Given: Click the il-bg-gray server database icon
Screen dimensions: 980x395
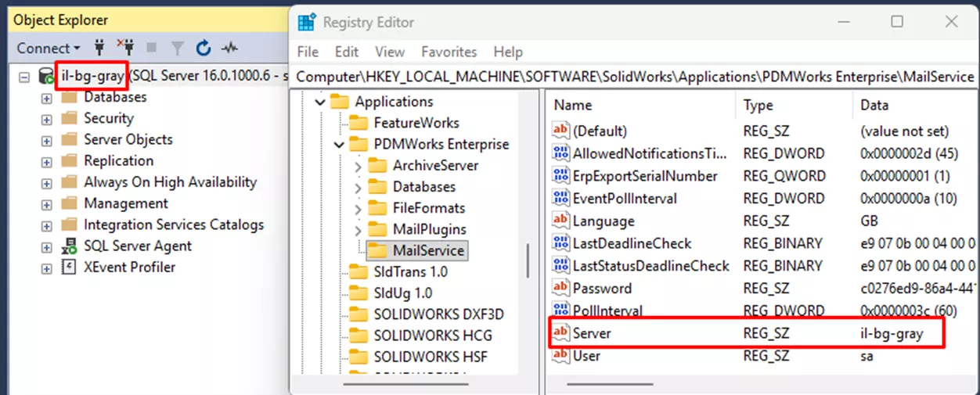Looking at the screenshot, I should coord(46,77).
